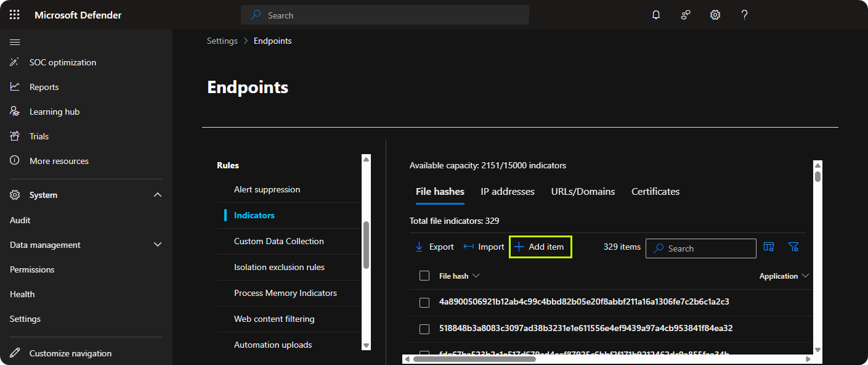The image size is (868, 365).
Task: Click the settings gear in header
Action: click(715, 15)
